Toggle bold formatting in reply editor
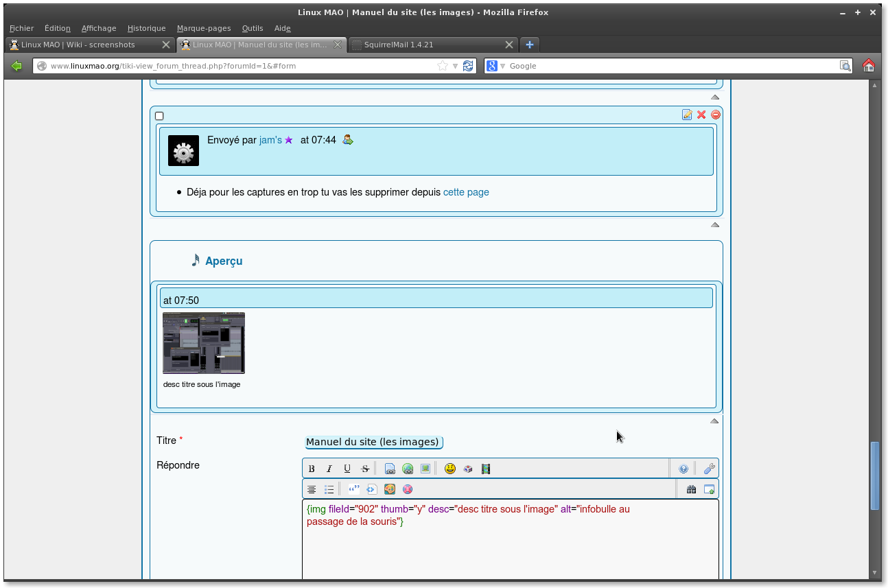 (312, 469)
